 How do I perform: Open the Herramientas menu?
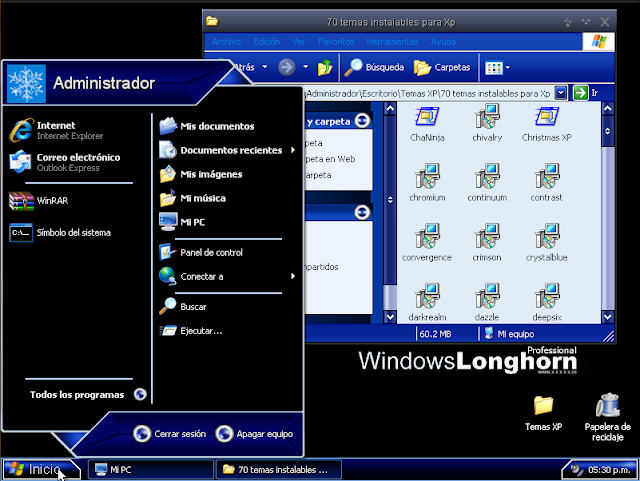pos(392,42)
